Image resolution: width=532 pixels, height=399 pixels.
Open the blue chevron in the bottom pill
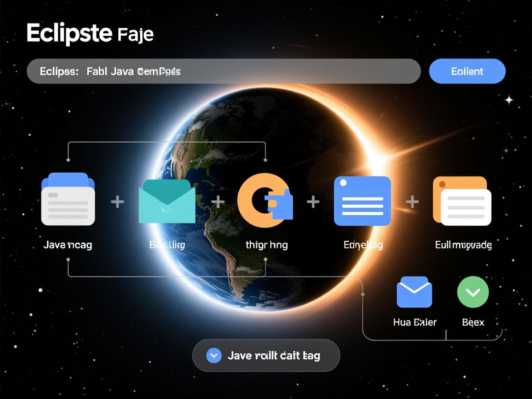pos(213,356)
